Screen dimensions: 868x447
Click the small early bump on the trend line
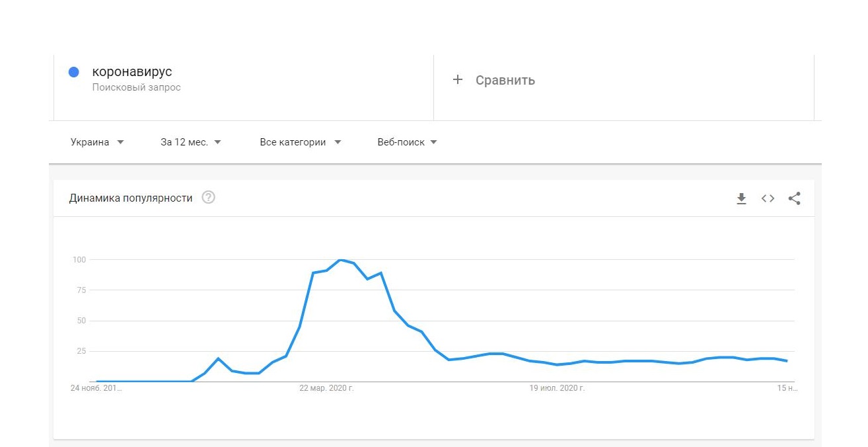pos(218,358)
